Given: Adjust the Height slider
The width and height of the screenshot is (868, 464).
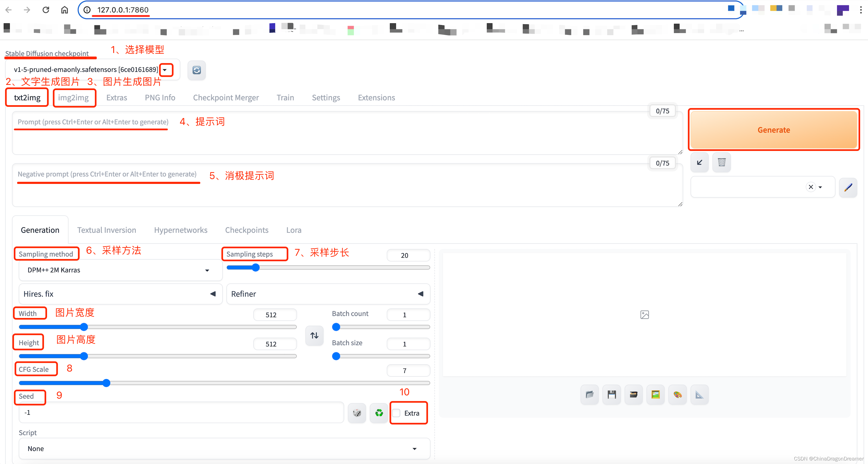Looking at the screenshot, I should [x=158, y=356].
